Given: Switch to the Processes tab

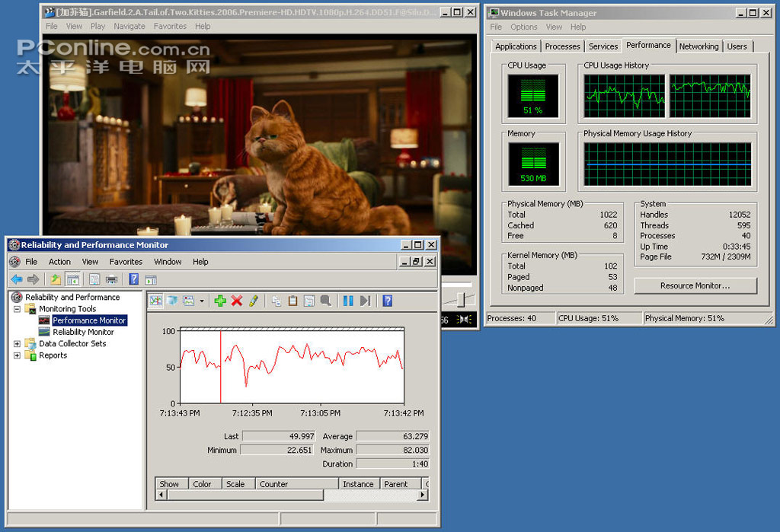Looking at the screenshot, I should pos(562,46).
